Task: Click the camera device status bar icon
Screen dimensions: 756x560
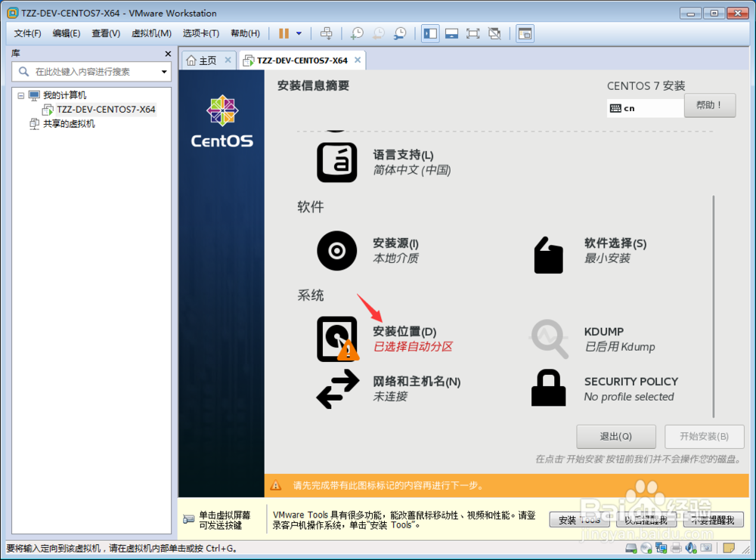Action: tap(706, 548)
